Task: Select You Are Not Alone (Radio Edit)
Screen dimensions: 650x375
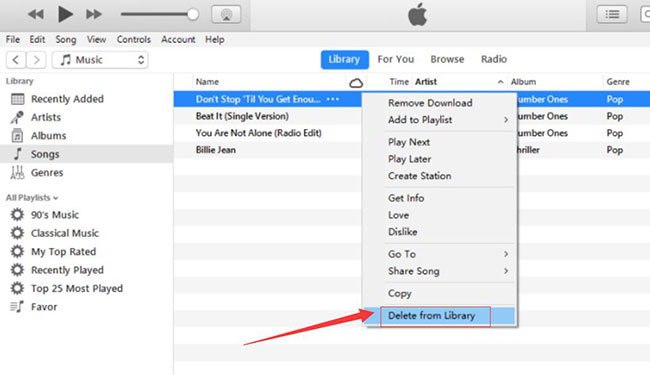Action: tap(259, 133)
